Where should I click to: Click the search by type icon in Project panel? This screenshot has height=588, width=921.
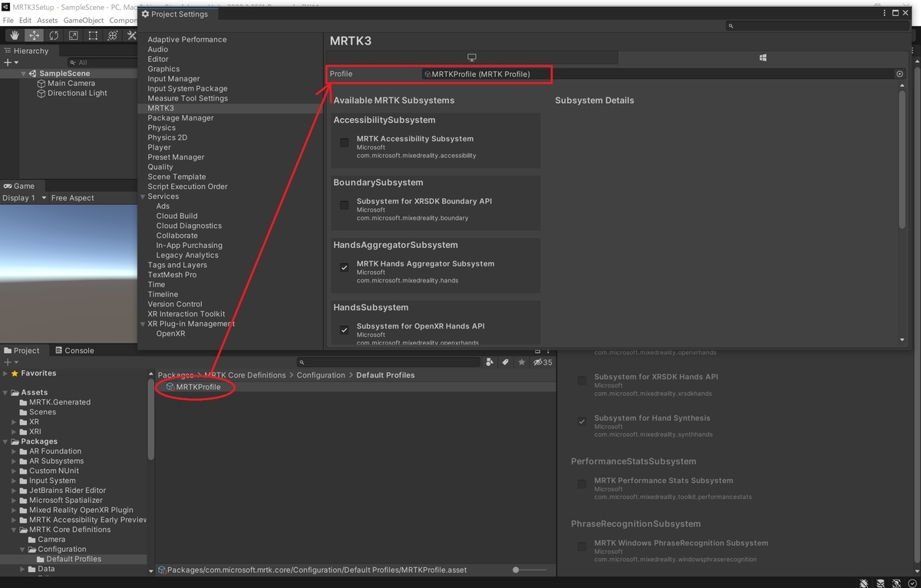pos(490,362)
